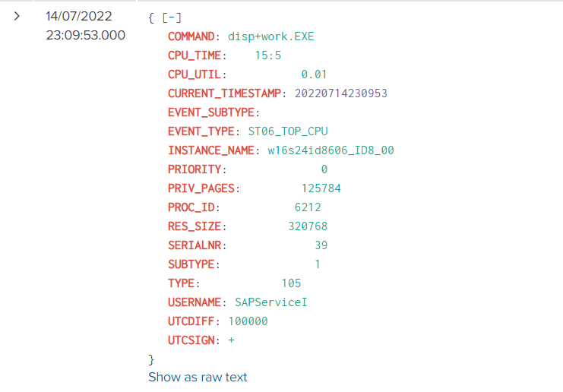Collapse the JSON with the [-] toggle
563x392 pixels.
pos(171,17)
